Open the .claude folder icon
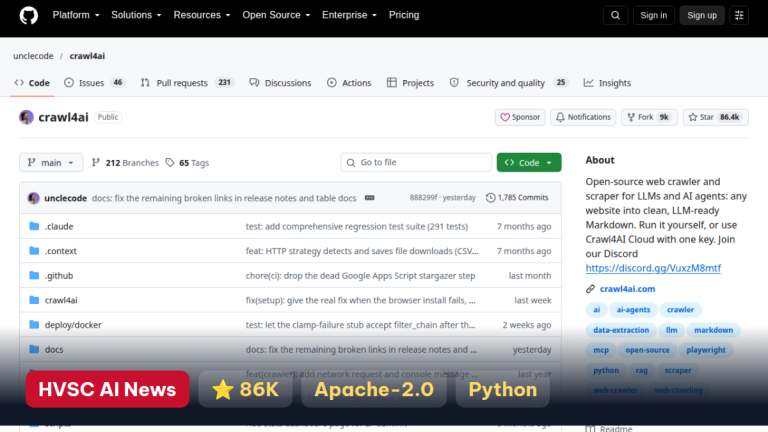Image resolution: width=768 pixels, height=432 pixels. tap(34, 226)
